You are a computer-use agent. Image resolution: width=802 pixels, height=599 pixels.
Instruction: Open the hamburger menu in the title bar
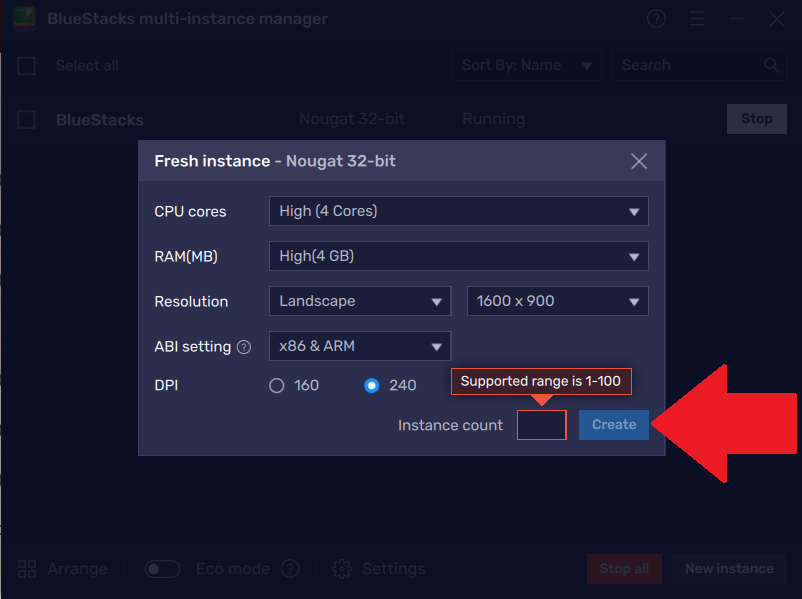coord(697,19)
